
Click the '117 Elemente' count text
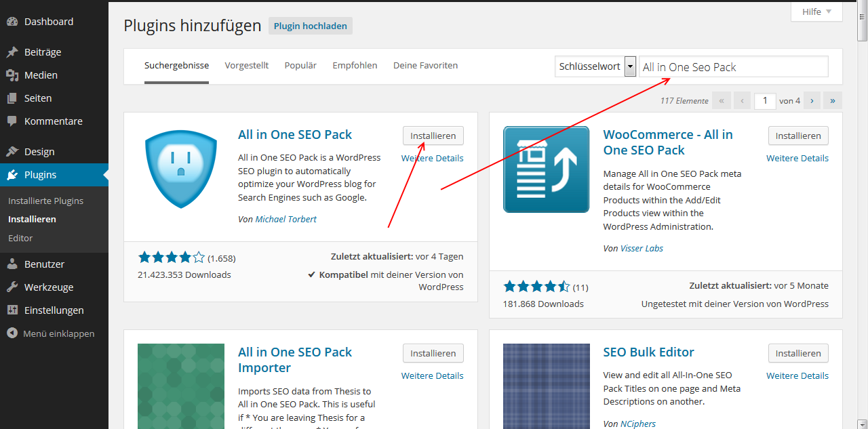coord(684,101)
